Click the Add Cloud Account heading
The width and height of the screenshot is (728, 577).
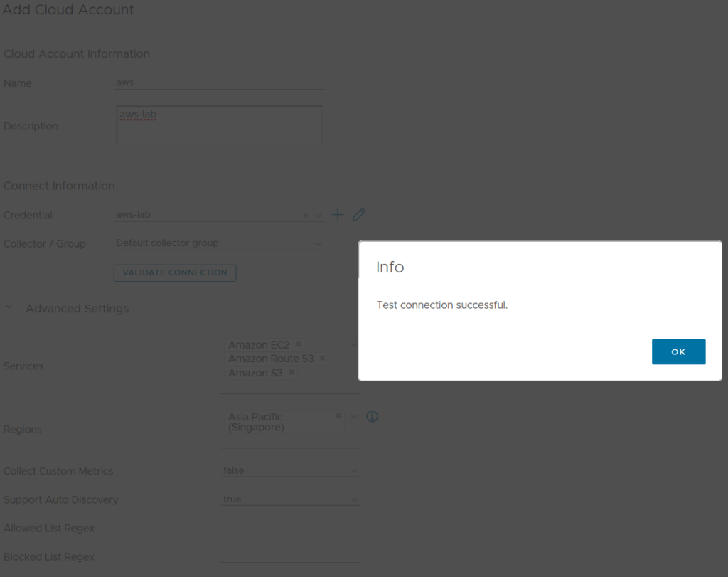[x=68, y=9]
